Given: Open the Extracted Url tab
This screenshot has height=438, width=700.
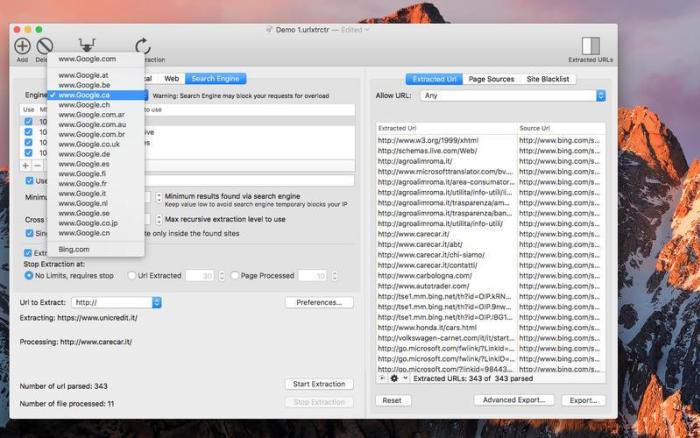Looking at the screenshot, I should click(434, 79).
